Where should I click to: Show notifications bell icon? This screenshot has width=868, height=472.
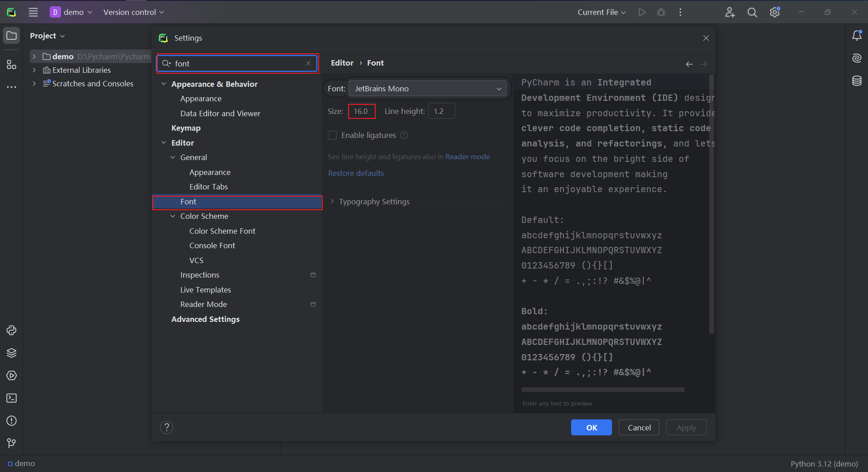click(x=857, y=35)
